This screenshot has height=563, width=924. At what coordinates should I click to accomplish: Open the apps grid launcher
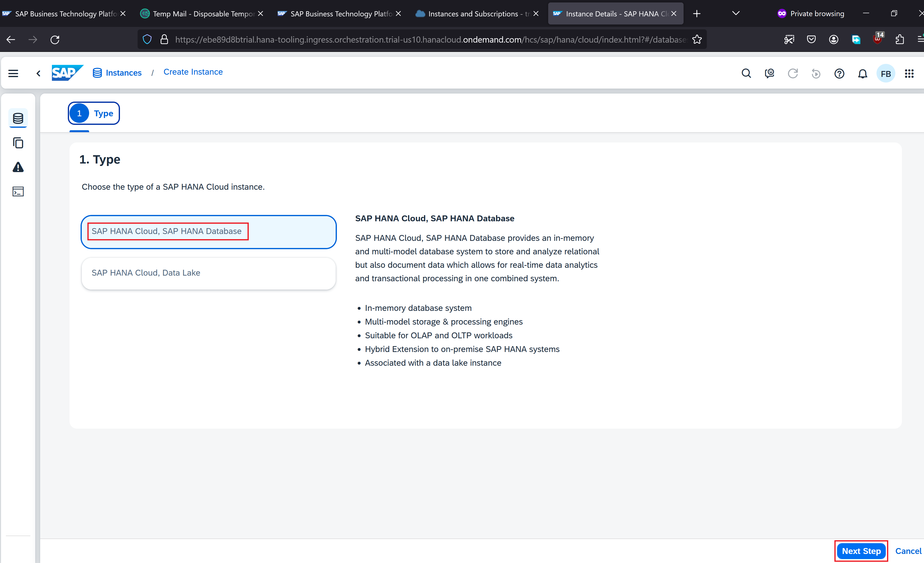pyautogui.click(x=909, y=73)
